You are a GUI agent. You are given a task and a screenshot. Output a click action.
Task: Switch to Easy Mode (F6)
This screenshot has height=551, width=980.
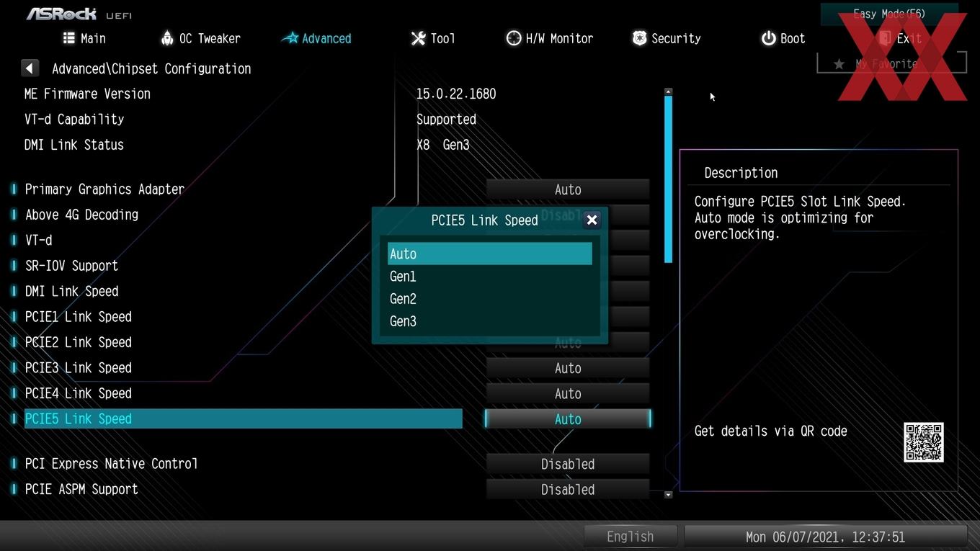click(x=888, y=14)
